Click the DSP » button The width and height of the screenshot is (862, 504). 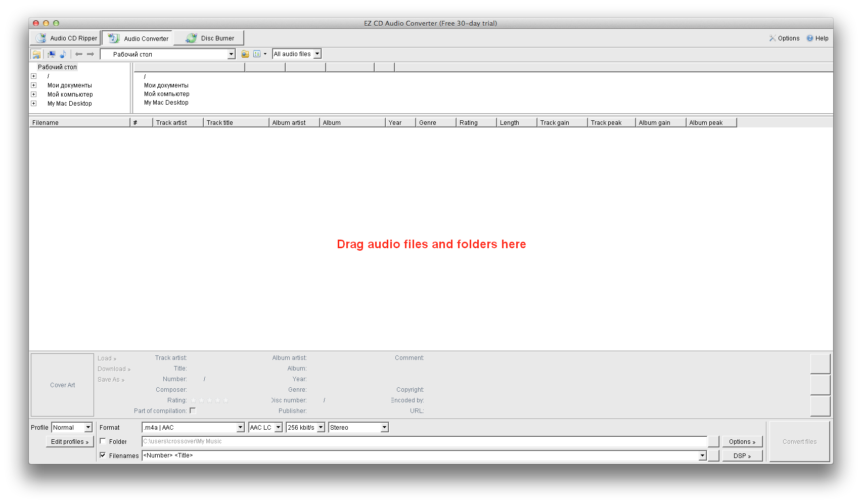pyautogui.click(x=742, y=456)
